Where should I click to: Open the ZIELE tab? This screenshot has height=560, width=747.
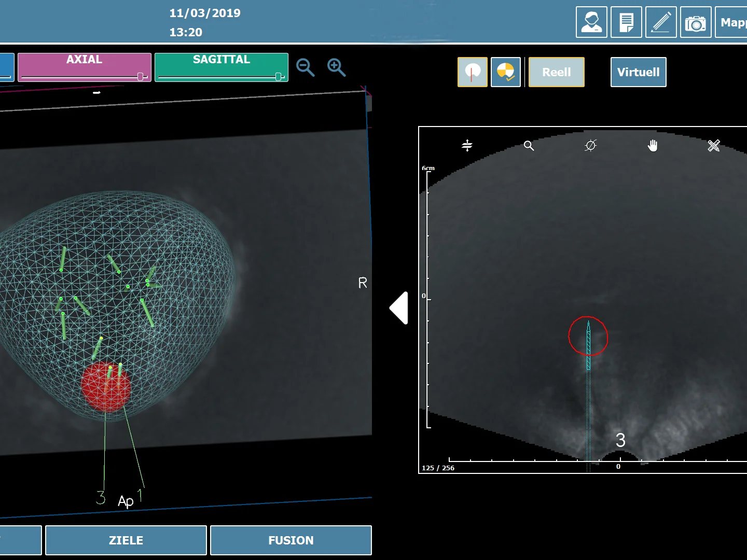126,540
